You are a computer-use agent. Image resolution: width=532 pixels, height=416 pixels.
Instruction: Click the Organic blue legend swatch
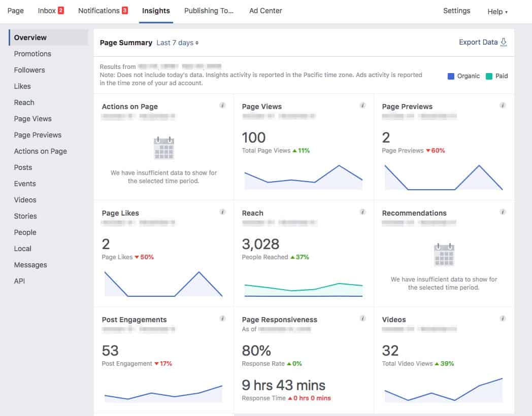pyautogui.click(x=450, y=76)
